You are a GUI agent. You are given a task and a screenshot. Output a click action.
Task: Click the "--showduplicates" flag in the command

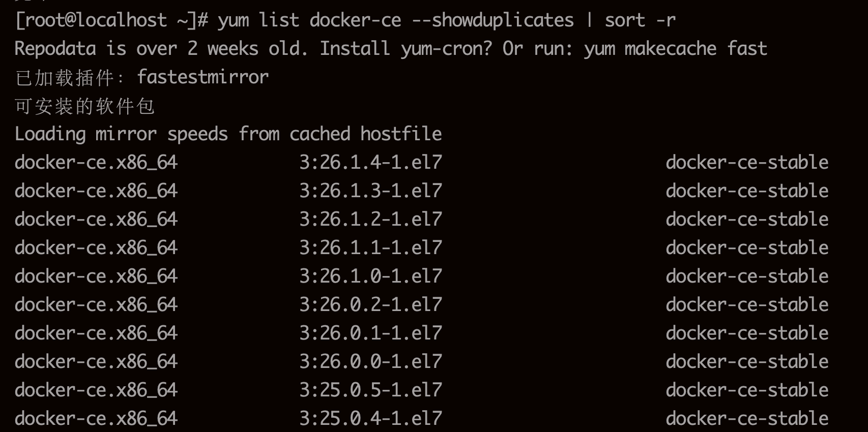pyautogui.click(x=492, y=20)
